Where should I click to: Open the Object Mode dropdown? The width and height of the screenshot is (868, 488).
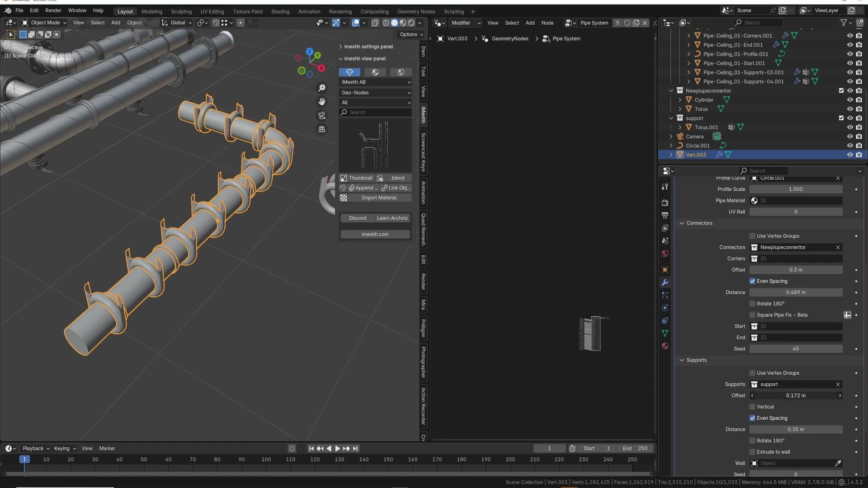coord(44,23)
